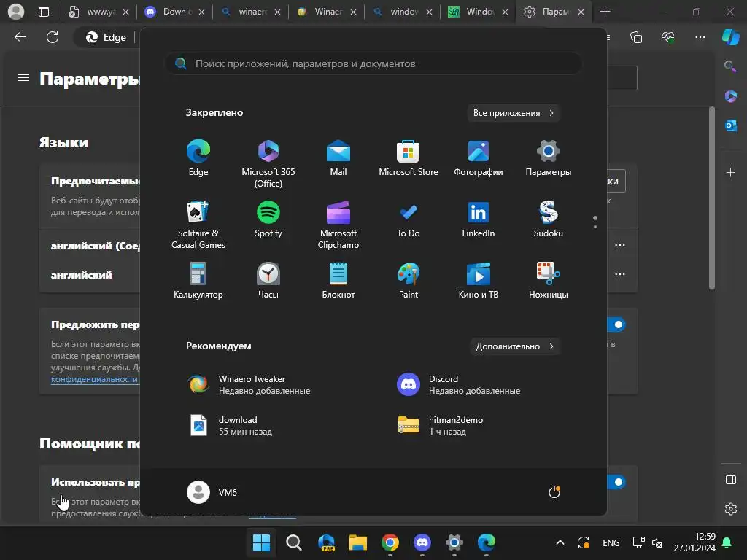Viewport: 747px width, 560px height.
Task: Launch Microsoft Clipchamp
Action: click(x=338, y=225)
